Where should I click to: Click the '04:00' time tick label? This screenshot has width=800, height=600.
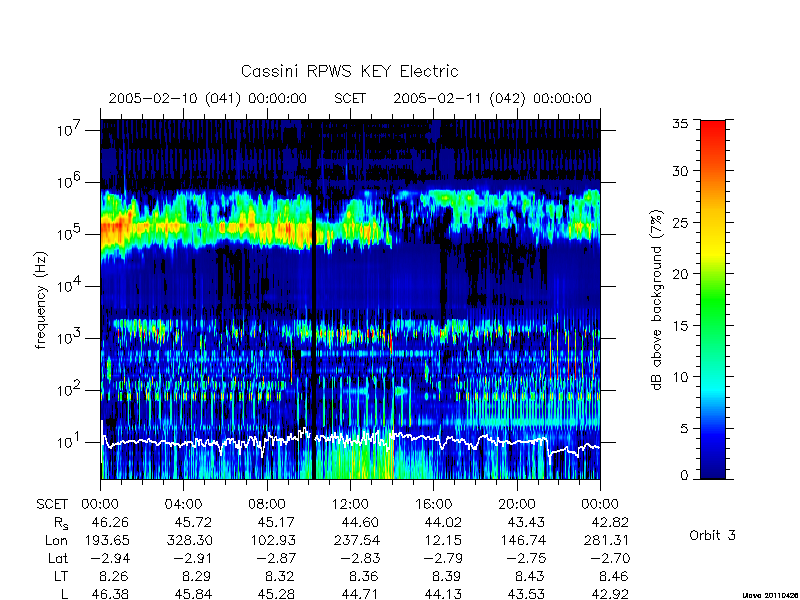pyautogui.click(x=183, y=505)
